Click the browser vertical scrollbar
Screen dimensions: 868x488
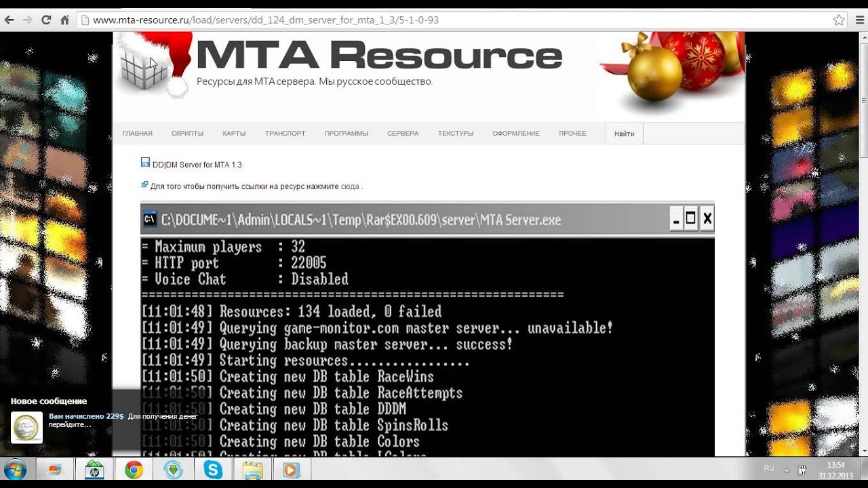[863, 243]
